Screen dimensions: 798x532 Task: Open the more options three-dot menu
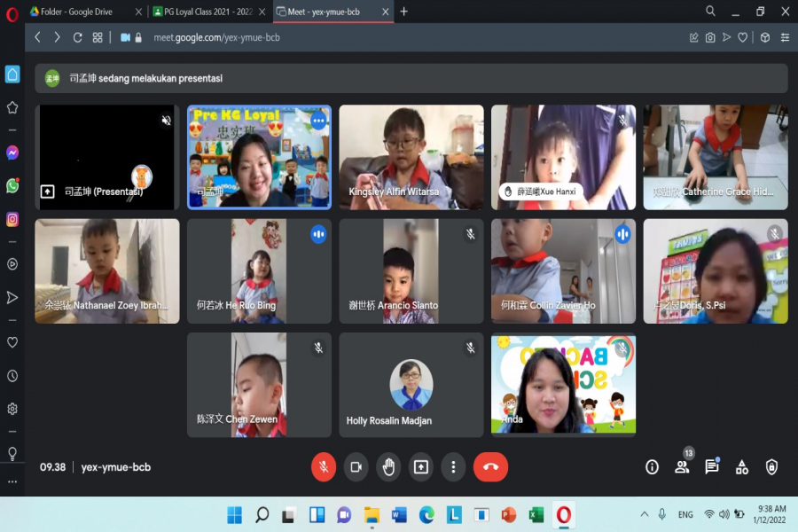point(453,467)
